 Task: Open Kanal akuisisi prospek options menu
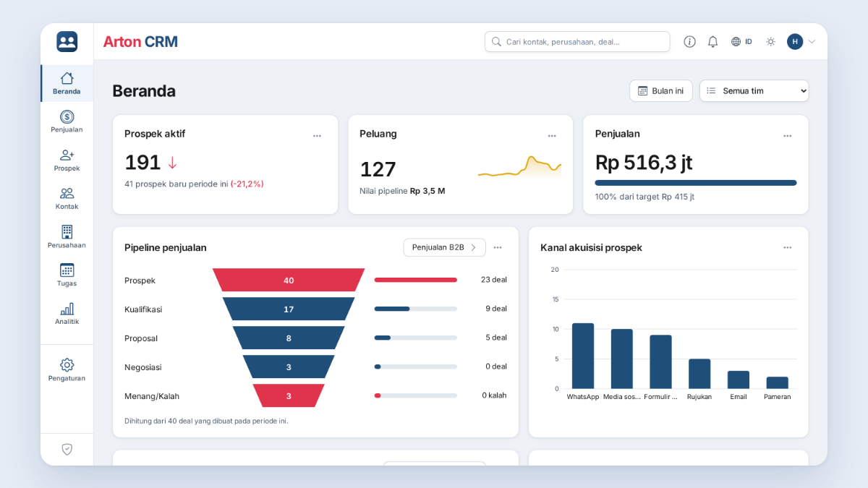click(x=787, y=247)
